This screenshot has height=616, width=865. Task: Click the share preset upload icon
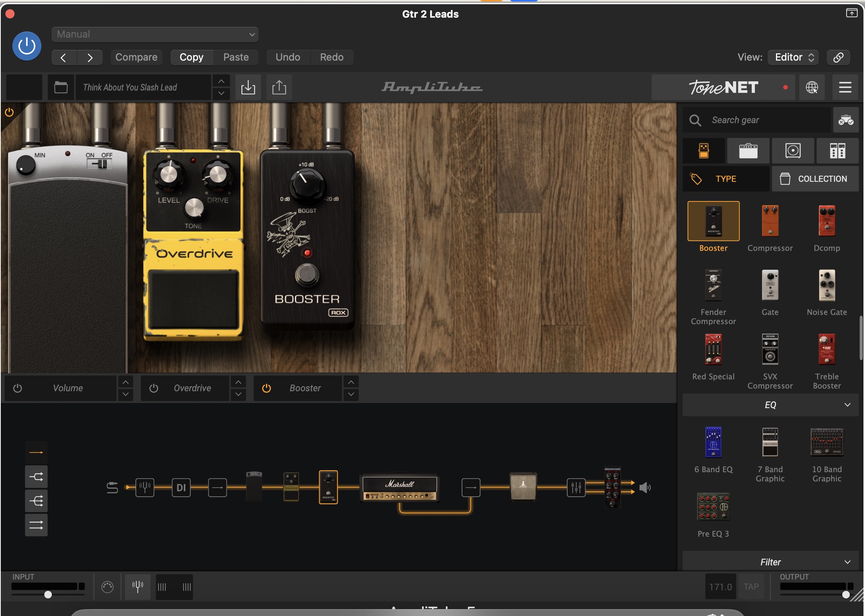point(279,87)
